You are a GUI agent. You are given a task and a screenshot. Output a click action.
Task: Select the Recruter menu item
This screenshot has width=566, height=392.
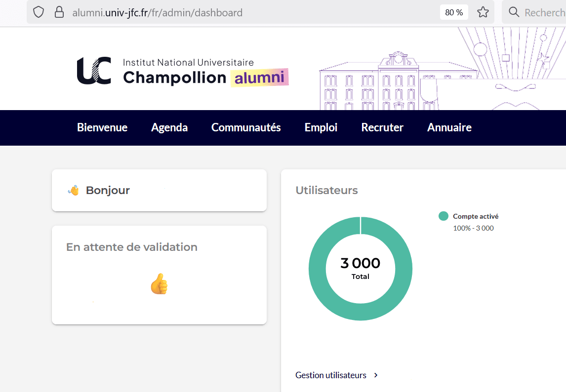pos(382,127)
